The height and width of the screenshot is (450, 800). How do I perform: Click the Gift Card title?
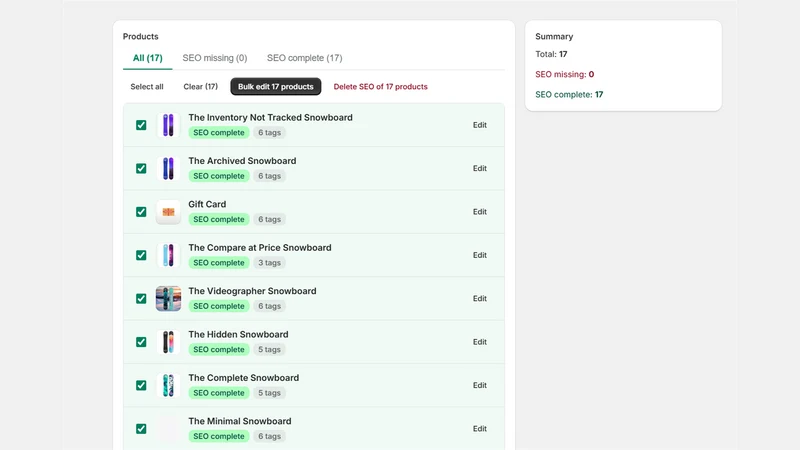point(207,204)
